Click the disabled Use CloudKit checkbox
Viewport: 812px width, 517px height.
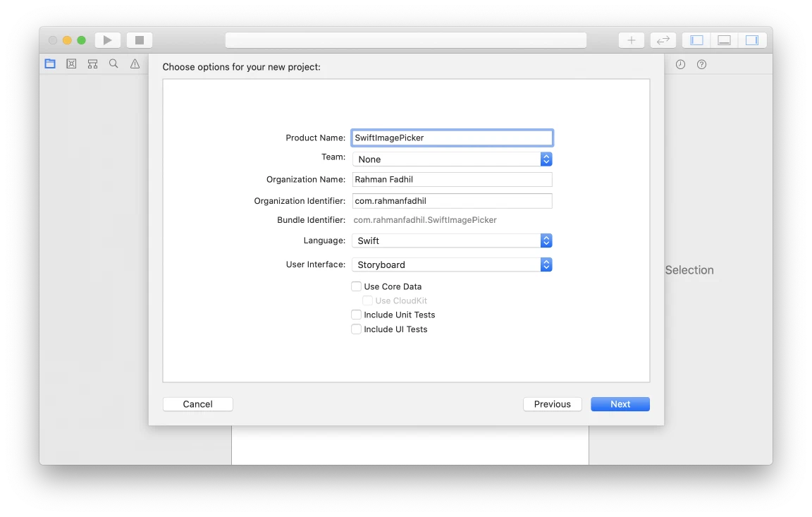pos(367,300)
